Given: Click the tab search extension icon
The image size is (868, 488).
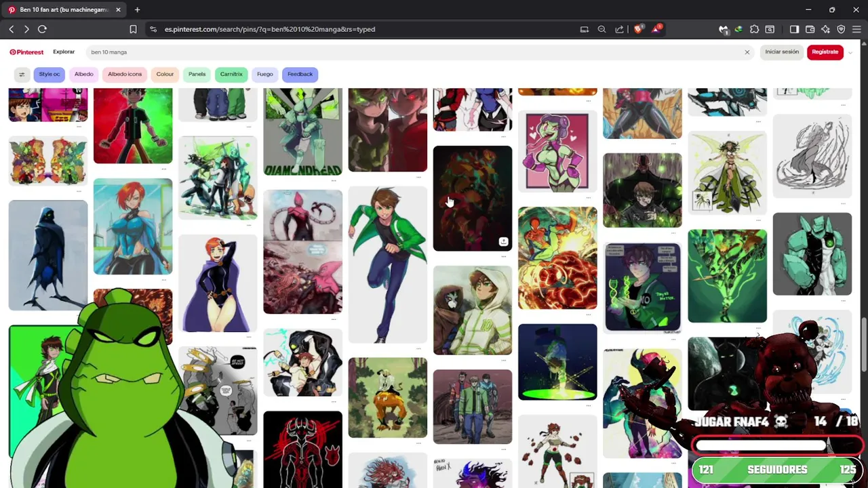Looking at the screenshot, I should pyautogui.click(x=770, y=29).
